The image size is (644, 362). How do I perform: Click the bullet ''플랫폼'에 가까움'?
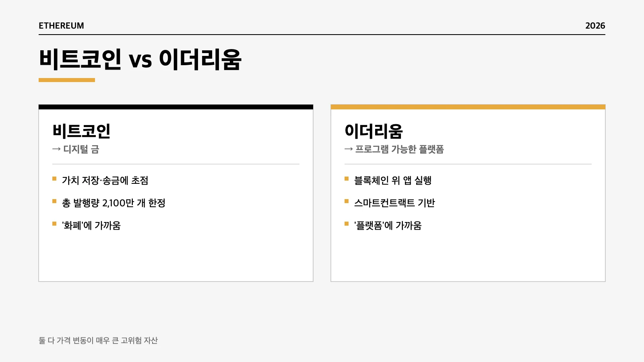(x=388, y=225)
